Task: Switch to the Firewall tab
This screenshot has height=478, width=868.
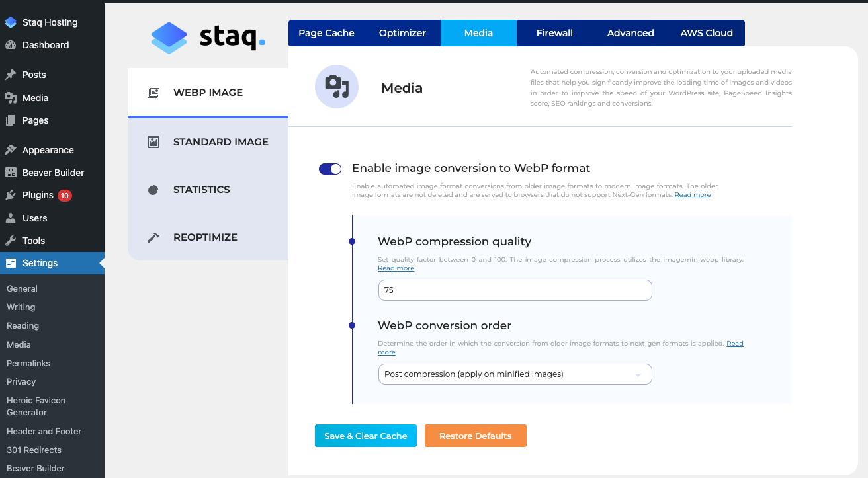Action: (554, 32)
